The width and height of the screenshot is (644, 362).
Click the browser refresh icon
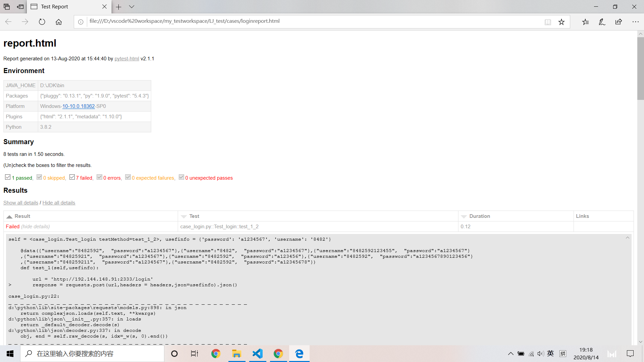(42, 22)
